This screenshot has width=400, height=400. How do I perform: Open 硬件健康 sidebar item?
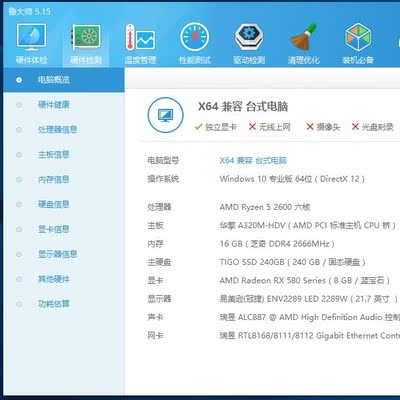[x=54, y=105]
